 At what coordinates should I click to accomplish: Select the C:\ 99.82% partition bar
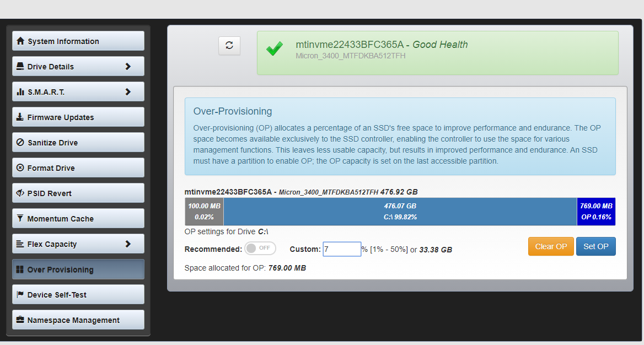pos(400,212)
